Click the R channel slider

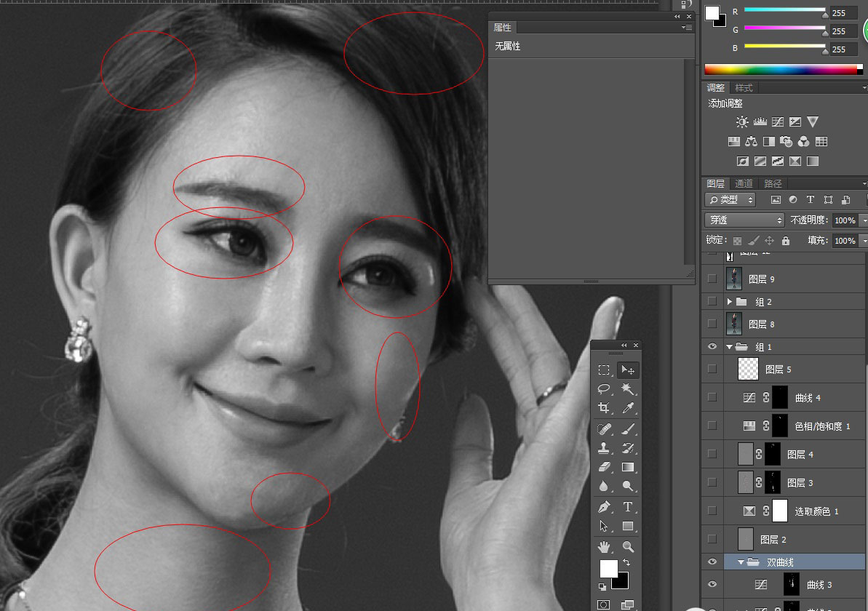(x=785, y=10)
